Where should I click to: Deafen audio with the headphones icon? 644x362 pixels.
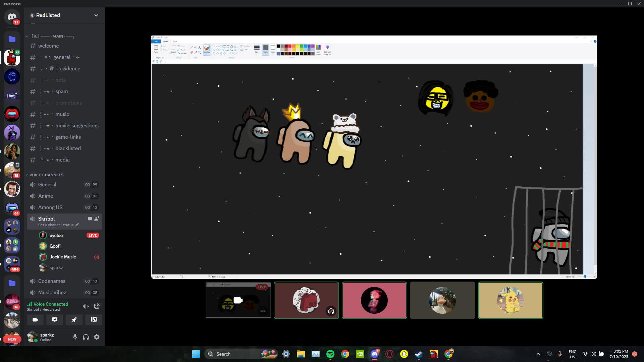tap(86, 337)
